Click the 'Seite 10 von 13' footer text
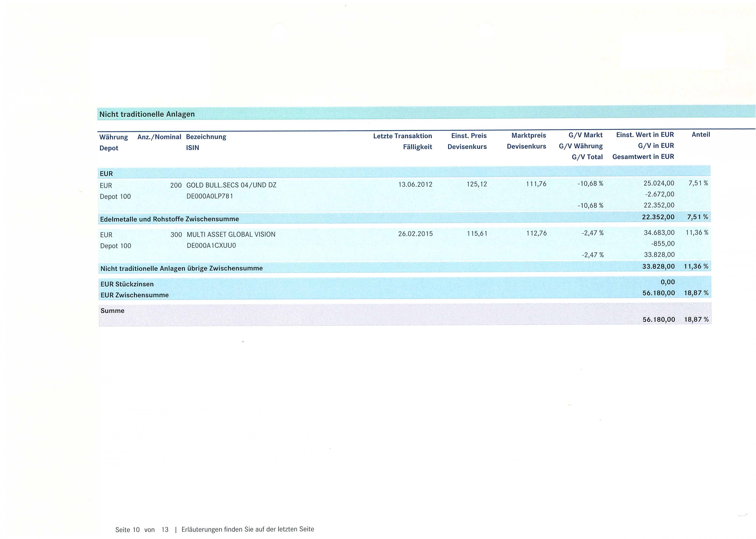This screenshot has width=756, height=539. [142, 530]
